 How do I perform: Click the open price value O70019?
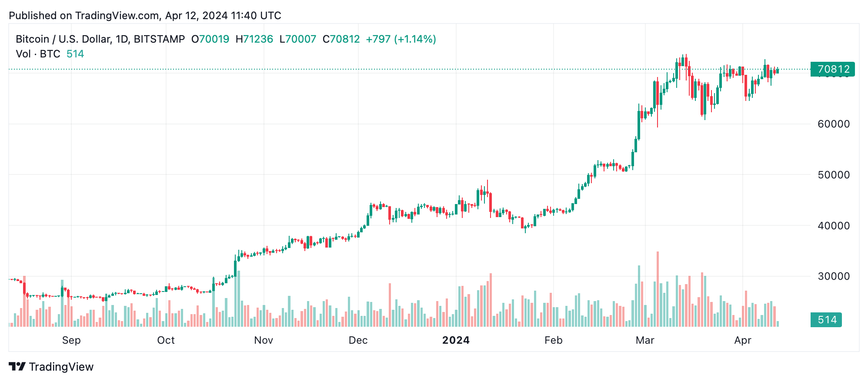(210, 39)
